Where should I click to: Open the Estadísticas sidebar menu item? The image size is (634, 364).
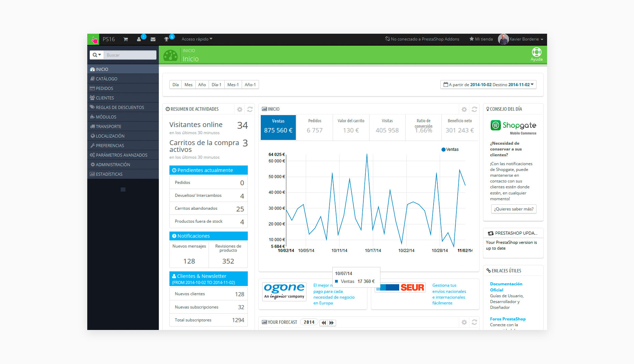(123, 174)
